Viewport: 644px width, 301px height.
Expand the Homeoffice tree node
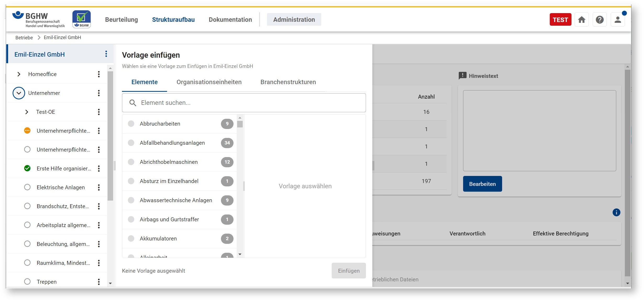19,74
